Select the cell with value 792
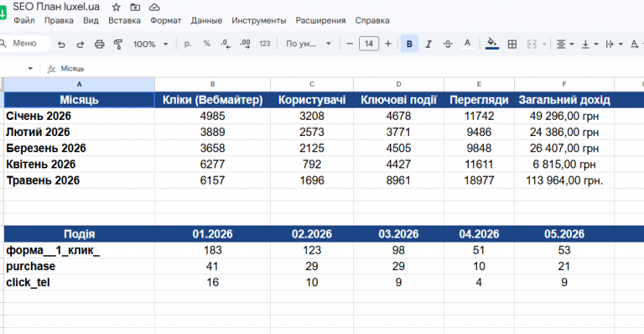 point(312,164)
